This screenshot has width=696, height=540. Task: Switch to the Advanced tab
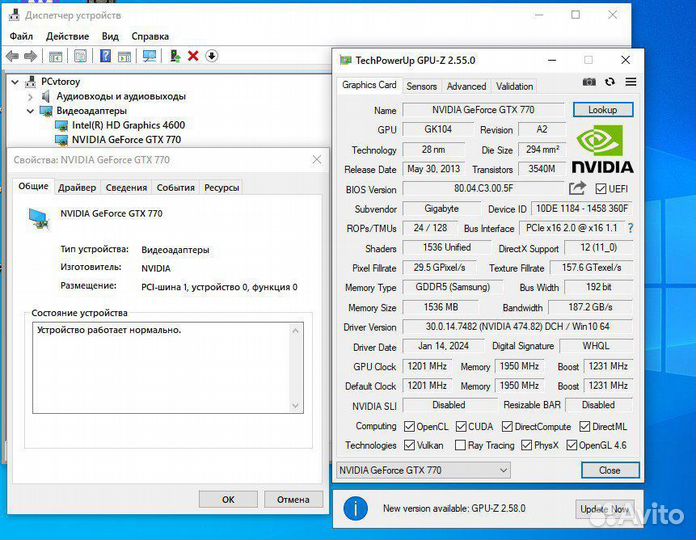(466, 87)
